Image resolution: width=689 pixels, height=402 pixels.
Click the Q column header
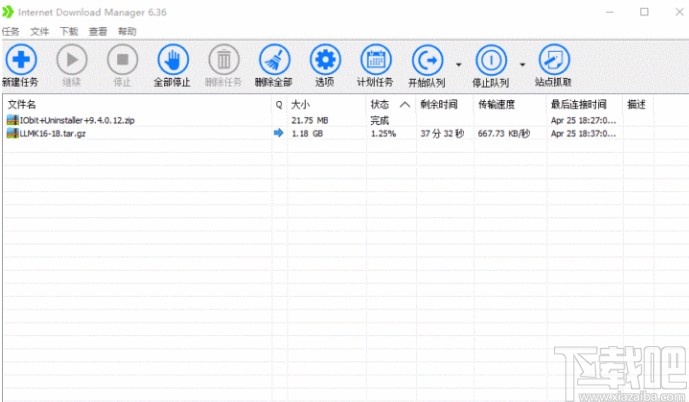[279, 105]
